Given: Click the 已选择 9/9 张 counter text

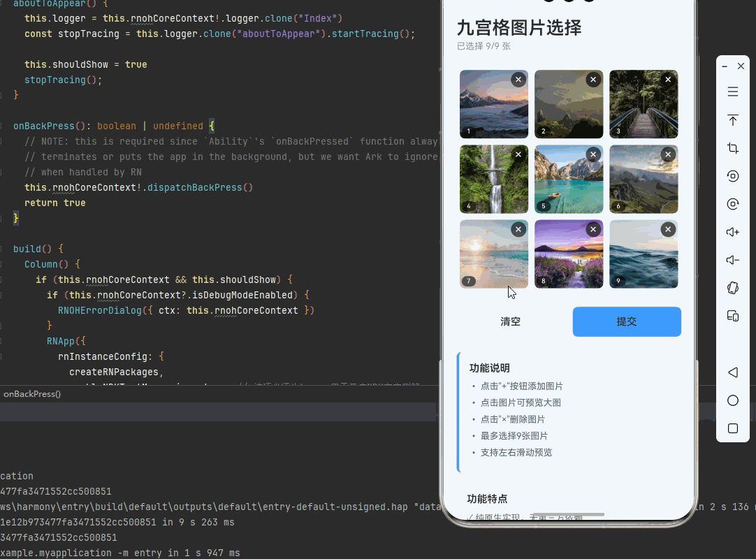Looking at the screenshot, I should tap(484, 46).
